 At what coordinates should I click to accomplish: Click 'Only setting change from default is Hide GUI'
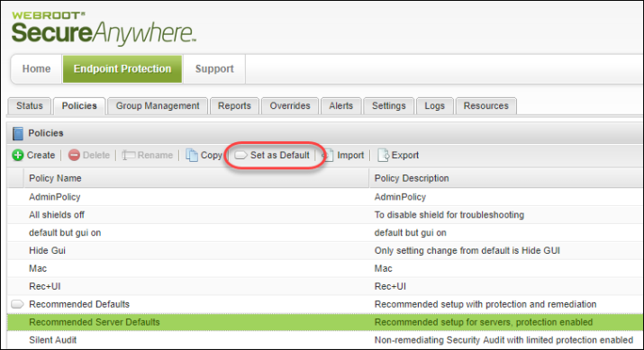point(467,251)
